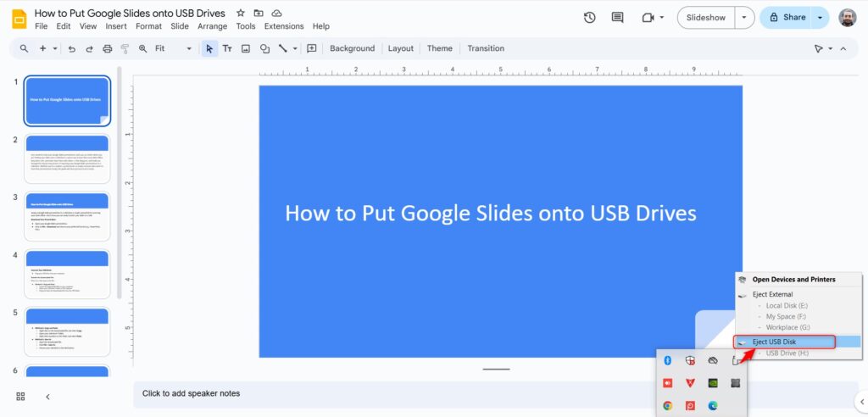This screenshot has height=417, width=868.
Task: Open the Fit zoom level dropdown
Action: (x=173, y=48)
